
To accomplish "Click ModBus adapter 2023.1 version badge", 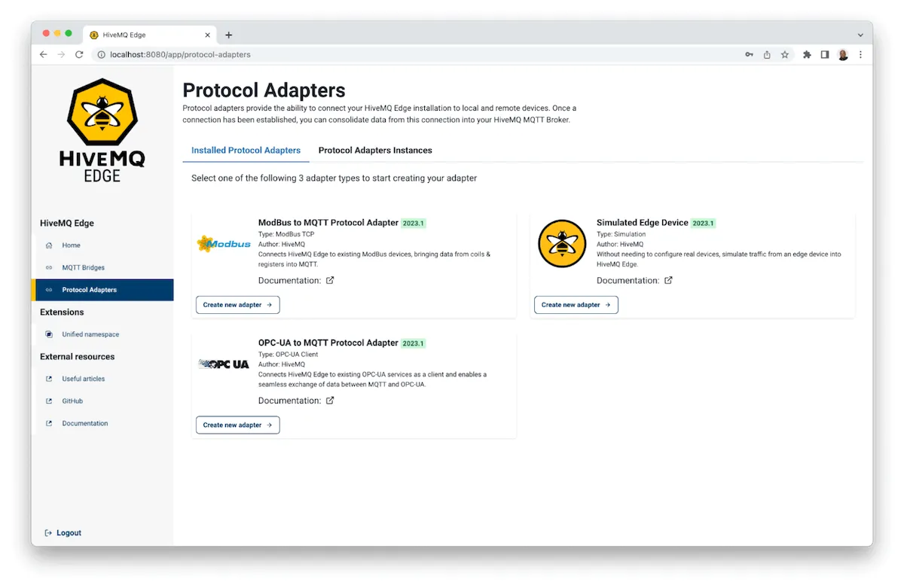I will [x=414, y=224].
